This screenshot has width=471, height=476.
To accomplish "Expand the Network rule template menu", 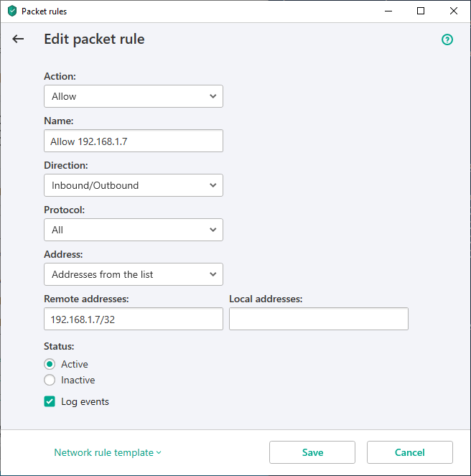I will [108, 452].
